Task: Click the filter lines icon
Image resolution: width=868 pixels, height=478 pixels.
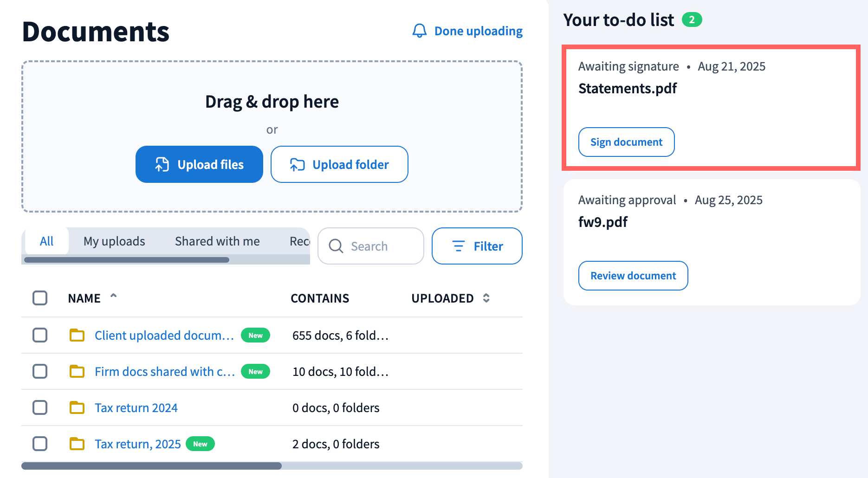Action: click(458, 246)
